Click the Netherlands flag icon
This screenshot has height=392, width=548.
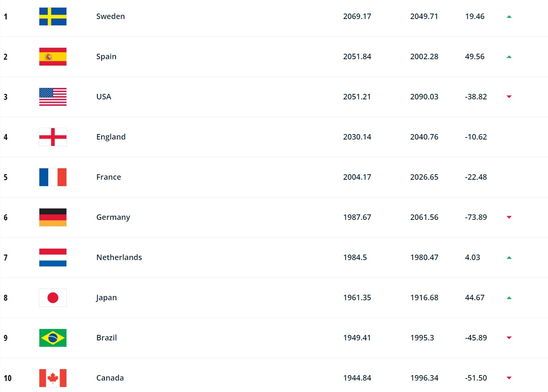point(53,258)
